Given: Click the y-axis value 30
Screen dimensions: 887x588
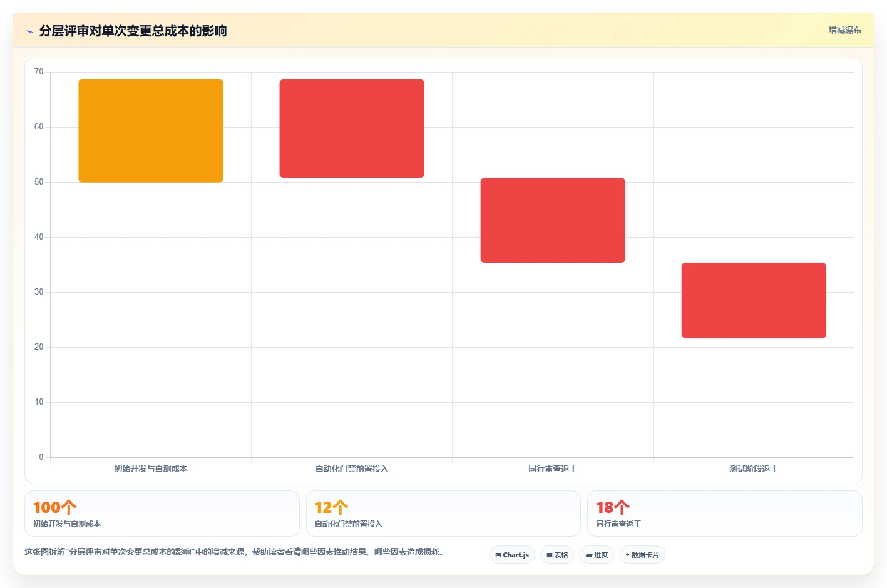Looking at the screenshot, I should pos(39,292).
